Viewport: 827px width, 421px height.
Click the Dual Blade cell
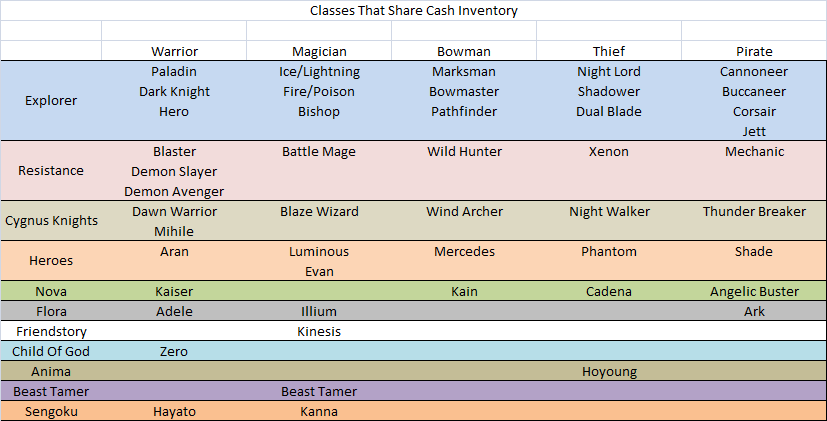pos(609,111)
